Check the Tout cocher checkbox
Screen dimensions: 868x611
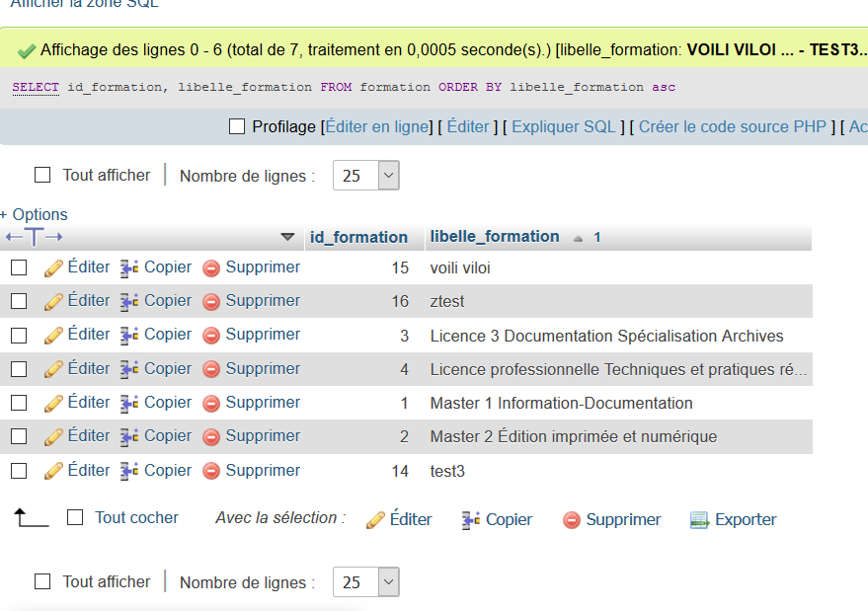pyautogui.click(x=73, y=518)
